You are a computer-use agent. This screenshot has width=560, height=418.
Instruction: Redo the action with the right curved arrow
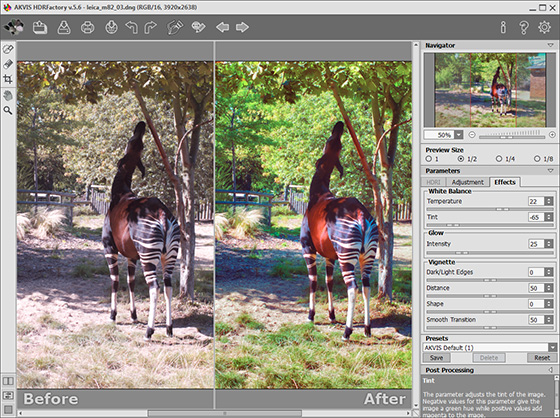(x=150, y=28)
